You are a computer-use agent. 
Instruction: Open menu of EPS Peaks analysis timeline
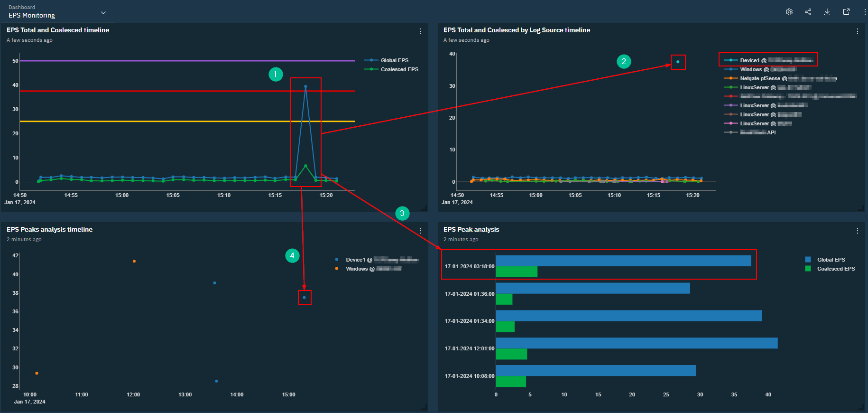421,231
